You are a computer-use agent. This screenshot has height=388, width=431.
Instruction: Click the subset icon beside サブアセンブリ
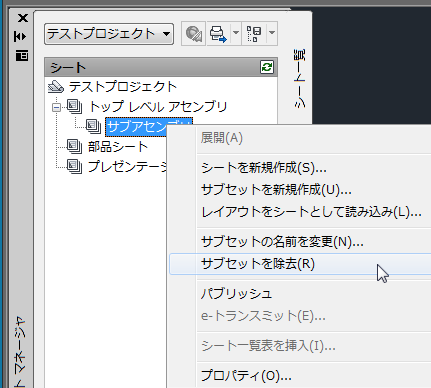pyautogui.click(x=93, y=126)
